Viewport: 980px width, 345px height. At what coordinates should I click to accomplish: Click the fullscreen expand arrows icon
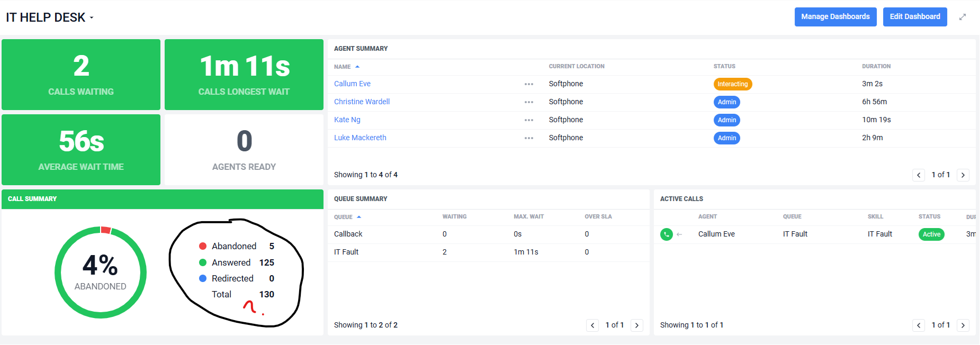[x=963, y=17]
